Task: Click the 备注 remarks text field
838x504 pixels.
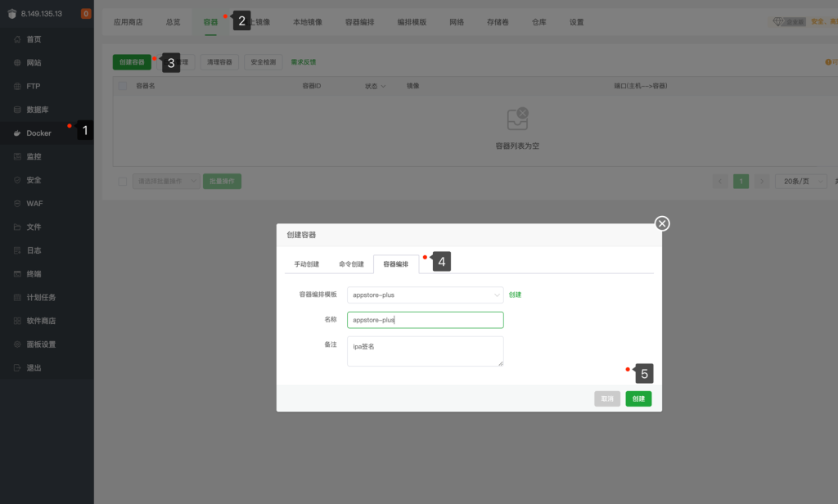Action: 425,351
